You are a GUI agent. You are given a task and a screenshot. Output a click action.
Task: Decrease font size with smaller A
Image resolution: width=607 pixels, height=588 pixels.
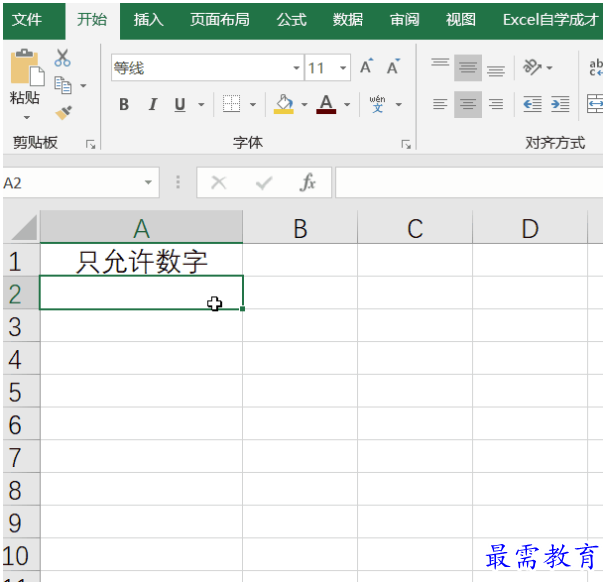[393, 67]
